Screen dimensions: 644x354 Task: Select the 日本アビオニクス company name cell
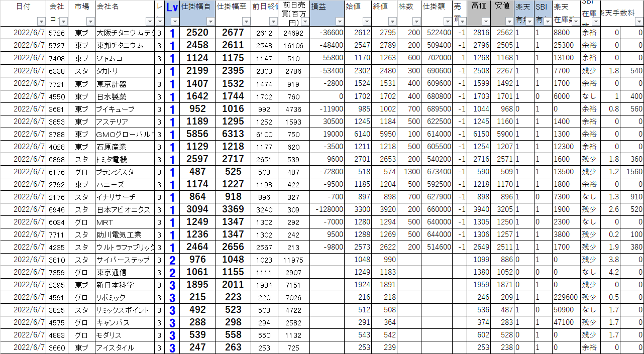coord(125,209)
